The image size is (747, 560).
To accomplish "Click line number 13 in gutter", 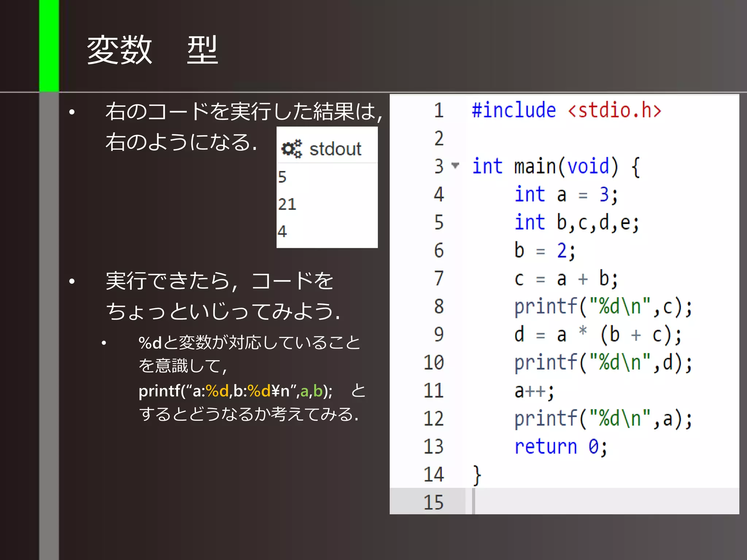I will click(x=434, y=447).
